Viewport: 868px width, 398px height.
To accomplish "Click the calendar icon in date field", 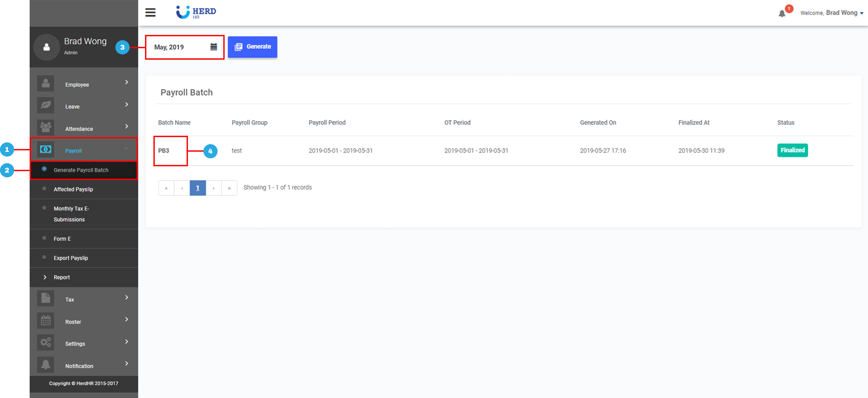I will click(214, 47).
